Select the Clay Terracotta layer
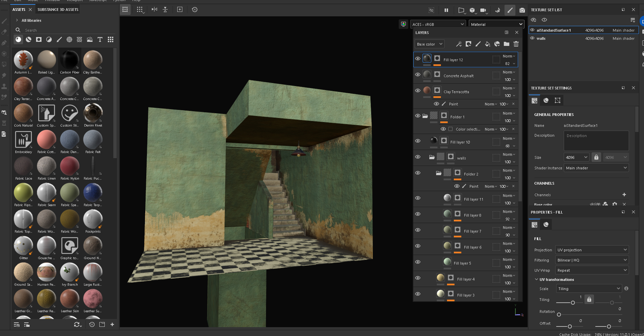Image resolution: width=644 pixels, height=336 pixels. pos(466,92)
